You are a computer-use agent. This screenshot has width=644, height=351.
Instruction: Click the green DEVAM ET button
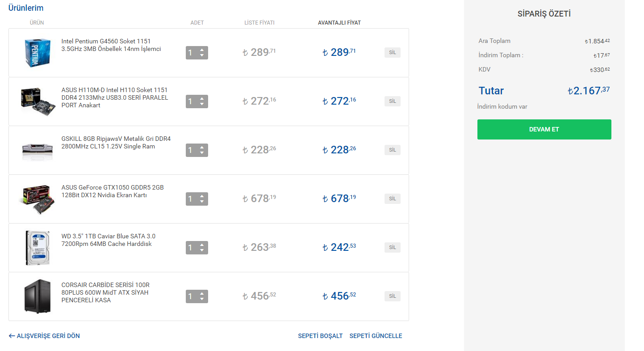[544, 130]
